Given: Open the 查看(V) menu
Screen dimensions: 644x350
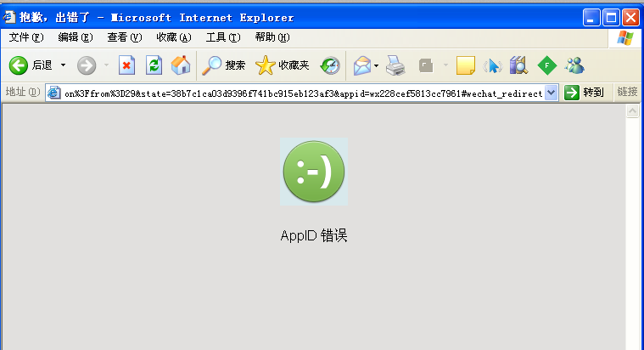Looking at the screenshot, I should point(125,37).
